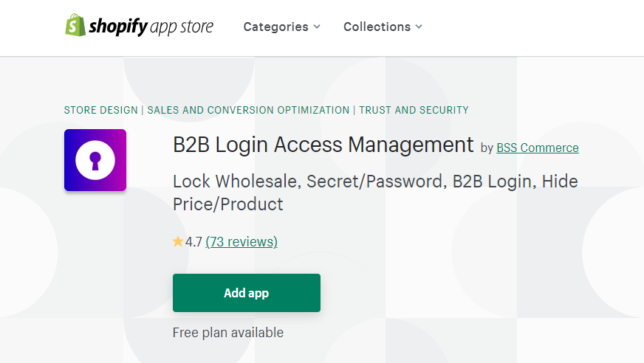Image resolution: width=644 pixels, height=363 pixels.
Task: Click the Collections chevron arrow
Action: coord(419,27)
